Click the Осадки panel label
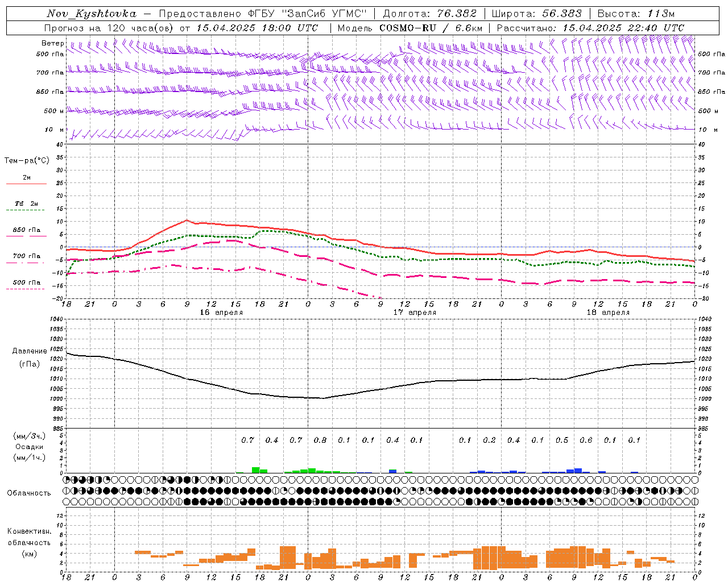Viewport: 728px width, 582px height. pyautogui.click(x=30, y=447)
